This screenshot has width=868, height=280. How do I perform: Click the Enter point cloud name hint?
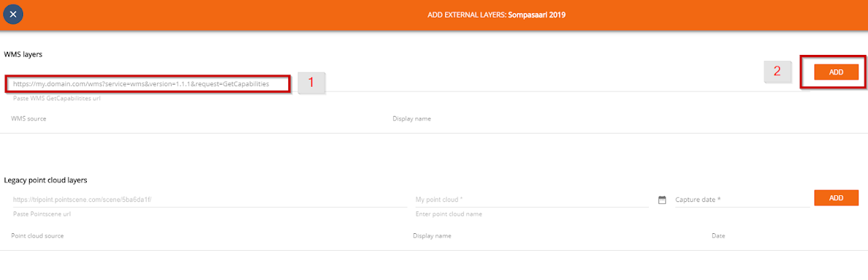(x=449, y=214)
